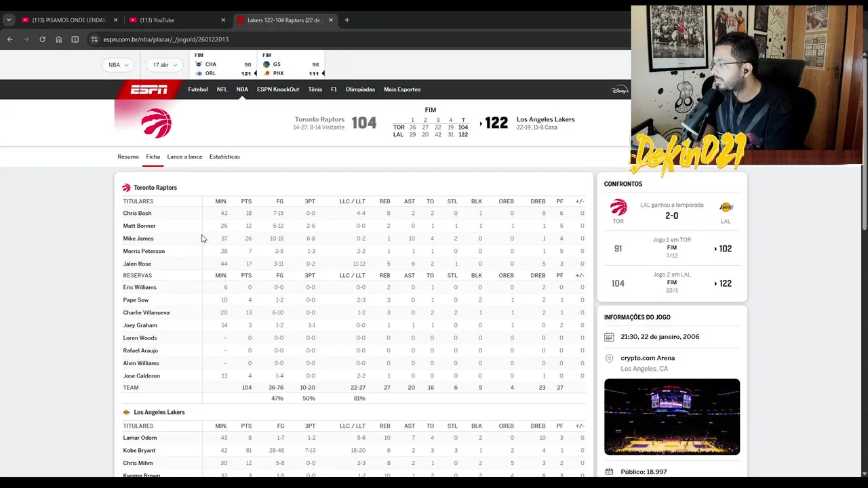Close the (113) YouTube tab
Image resolution: width=868 pixels, height=488 pixels.
(x=223, y=20)
